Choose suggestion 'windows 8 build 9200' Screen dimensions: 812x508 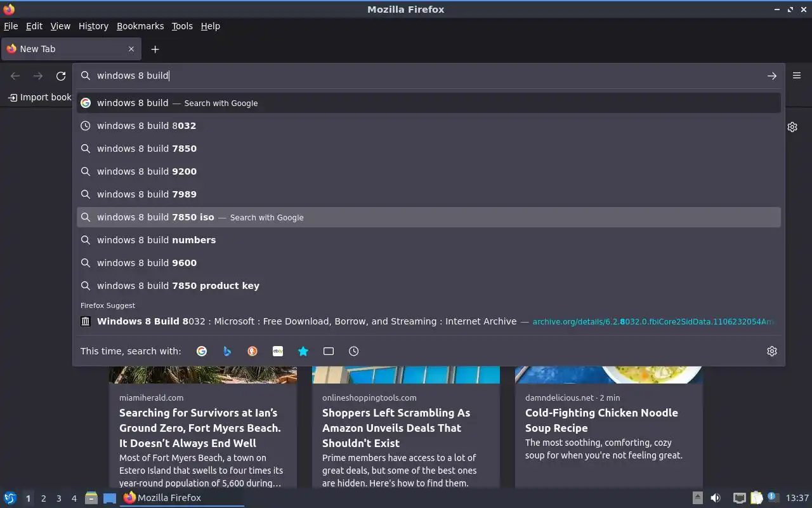pos(429,171)
